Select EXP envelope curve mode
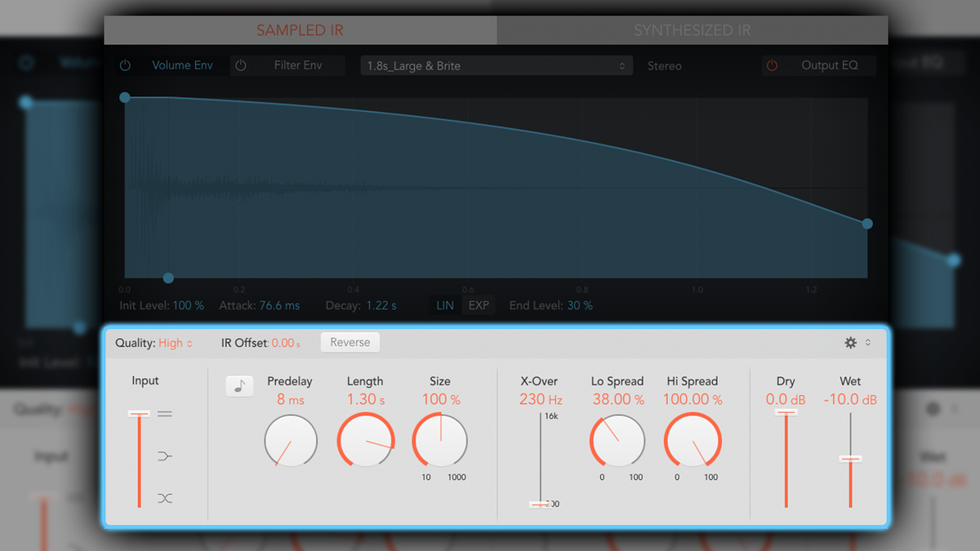Screen dimensions: 980x551 tap(479, 304)
